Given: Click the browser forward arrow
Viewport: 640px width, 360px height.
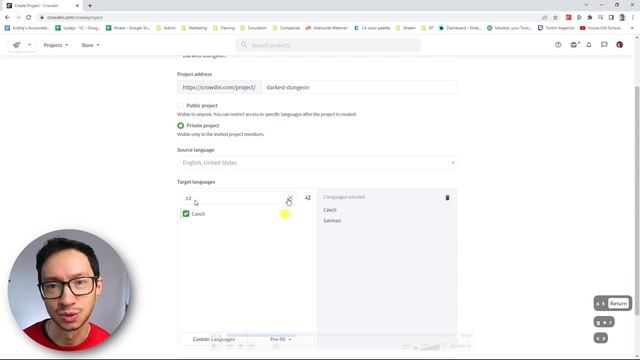Looking at the screenshot, I should click(x=18, y=18).
